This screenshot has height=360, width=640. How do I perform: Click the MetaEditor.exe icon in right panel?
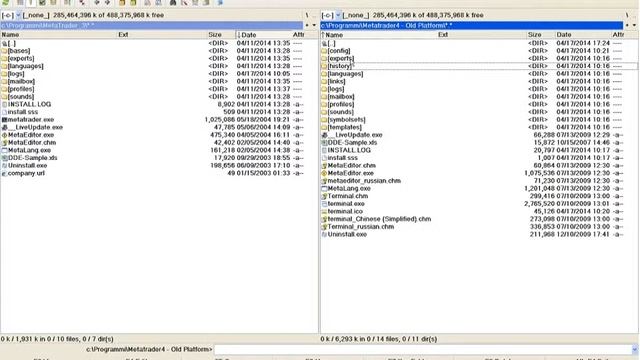(324, 173)
